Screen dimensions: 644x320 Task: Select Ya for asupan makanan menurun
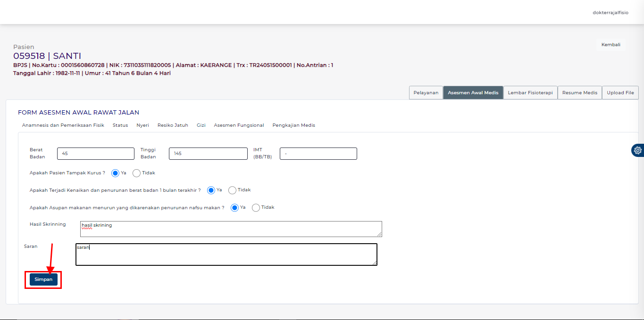[234, 207]
